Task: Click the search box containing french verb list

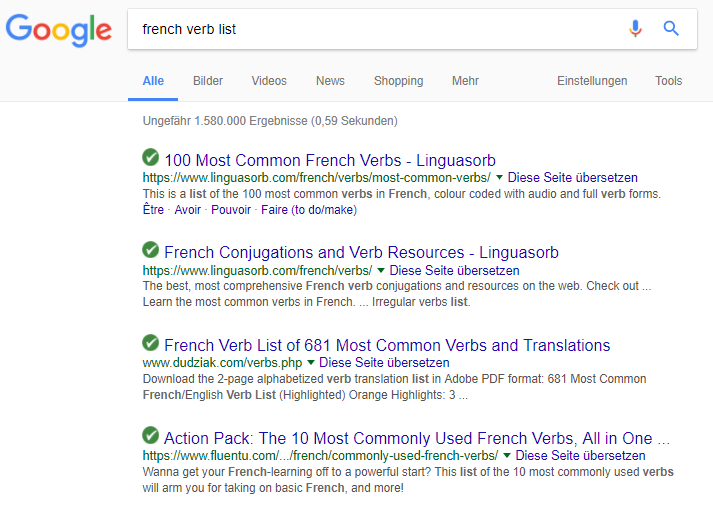Action: [370, 29]
